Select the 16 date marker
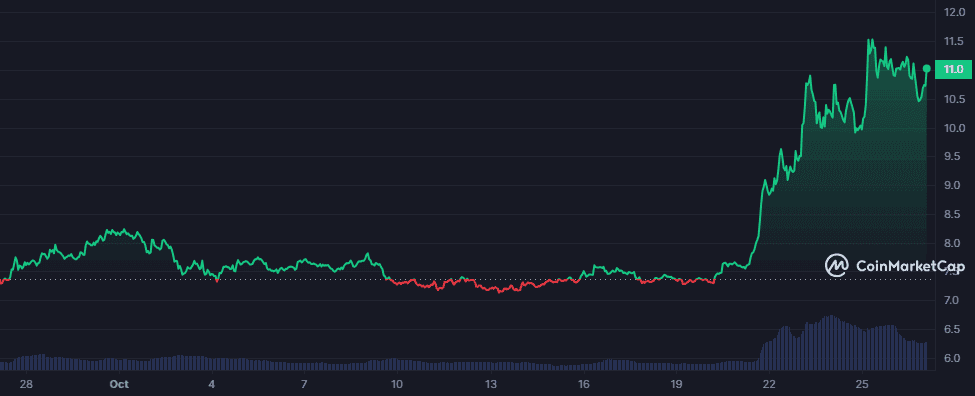This screenshot has height=396, width=975. [x=583, y=384]
